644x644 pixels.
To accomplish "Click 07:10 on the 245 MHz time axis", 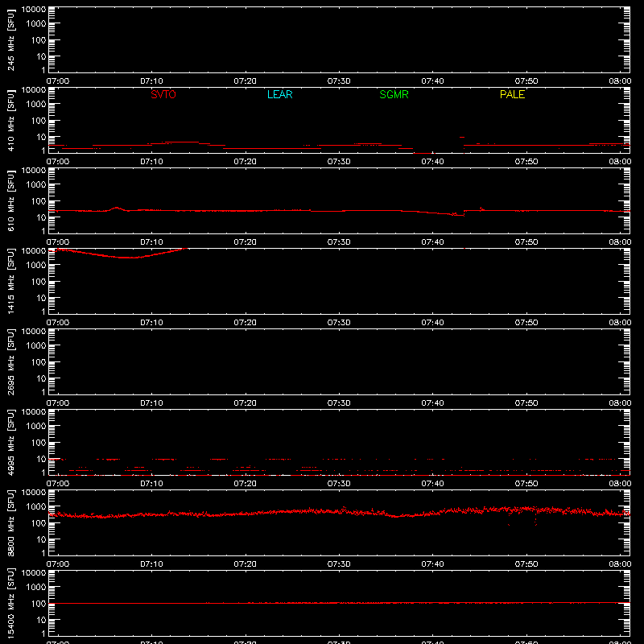I will (x=151, y=81).
